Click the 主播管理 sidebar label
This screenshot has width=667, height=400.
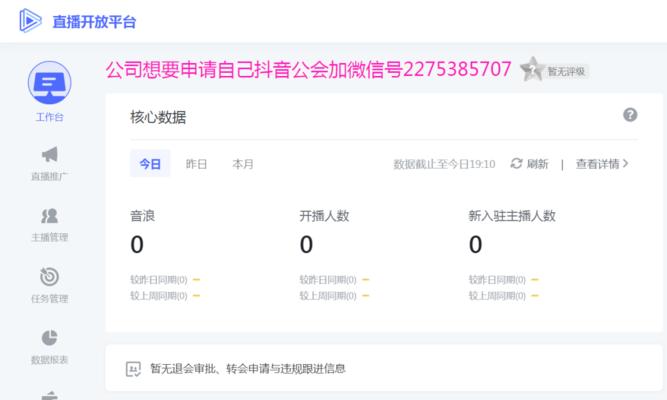coord(49,237)
